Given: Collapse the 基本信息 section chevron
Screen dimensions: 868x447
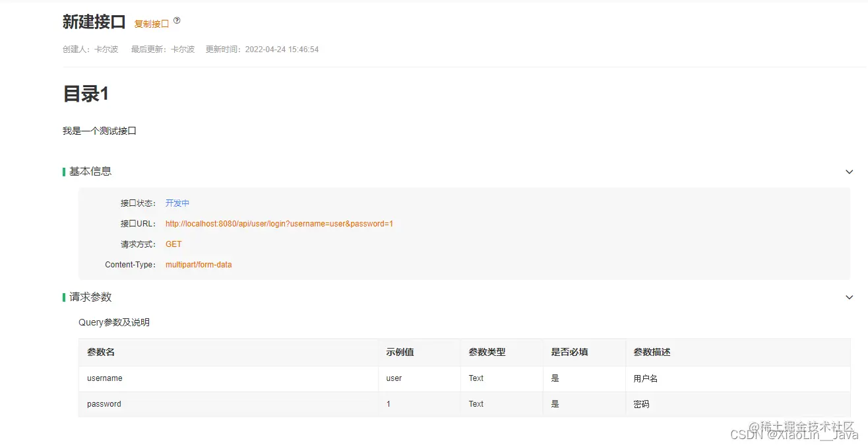Looking at the screenshot, I should point(849,172).
